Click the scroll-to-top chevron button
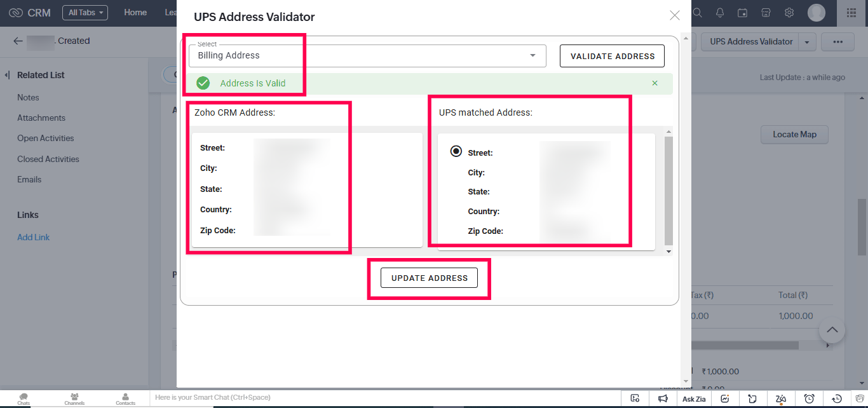868x408 pixels. coord(832,330)
